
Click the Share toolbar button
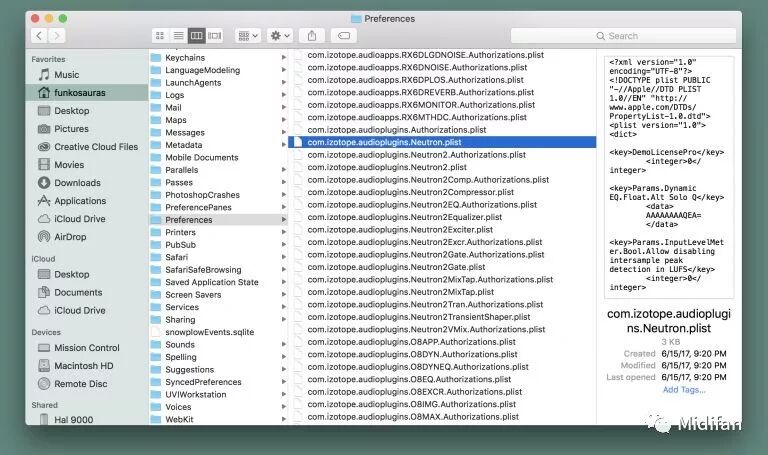pyautogui.click(x=312, y=36)
